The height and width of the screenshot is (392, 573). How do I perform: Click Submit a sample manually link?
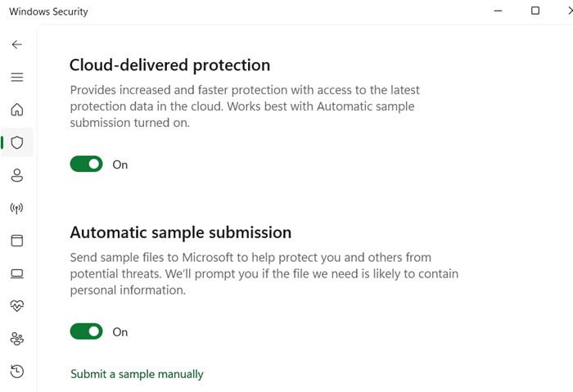coord(137,374)
